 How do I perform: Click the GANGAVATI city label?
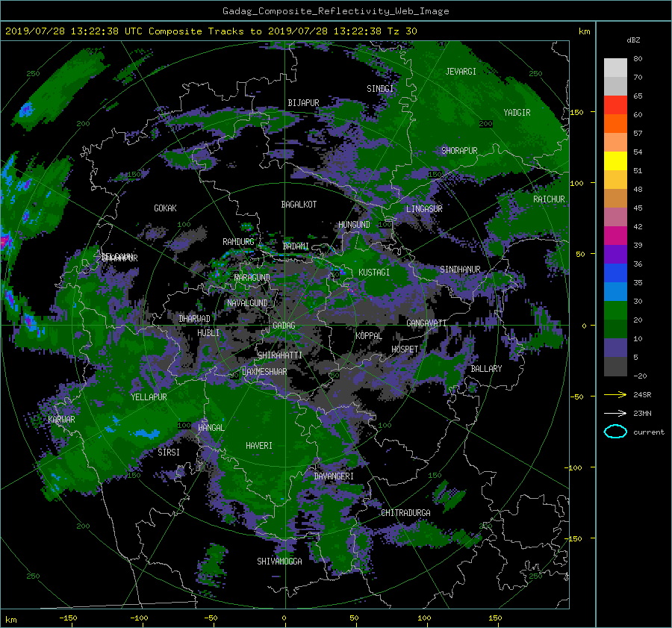[426, 323]
